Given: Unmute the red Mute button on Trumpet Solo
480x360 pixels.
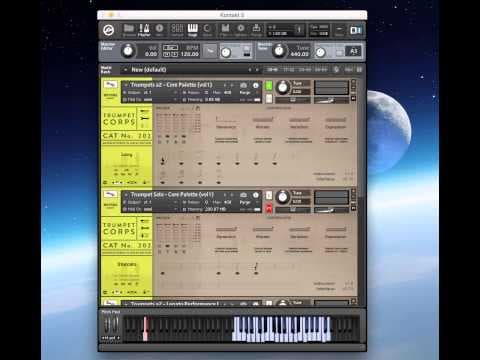Looking at the screenshot, I should point(269,209).
